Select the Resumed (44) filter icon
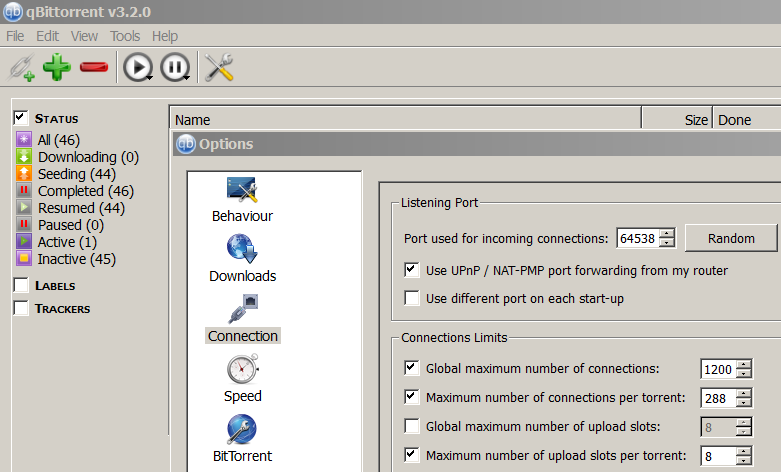The image size is (781, 472). pyautogui.click(x=24, y=207)
